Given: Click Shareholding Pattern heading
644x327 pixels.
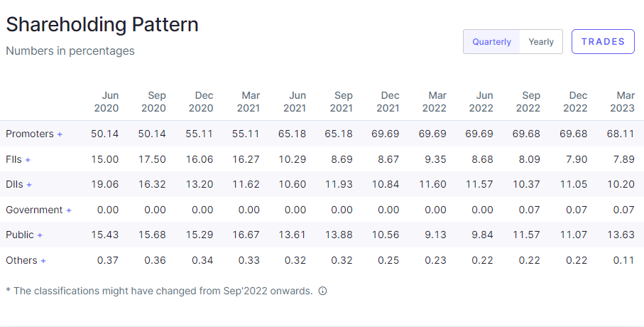Looking at the screenshot, I should coord(102,24).
